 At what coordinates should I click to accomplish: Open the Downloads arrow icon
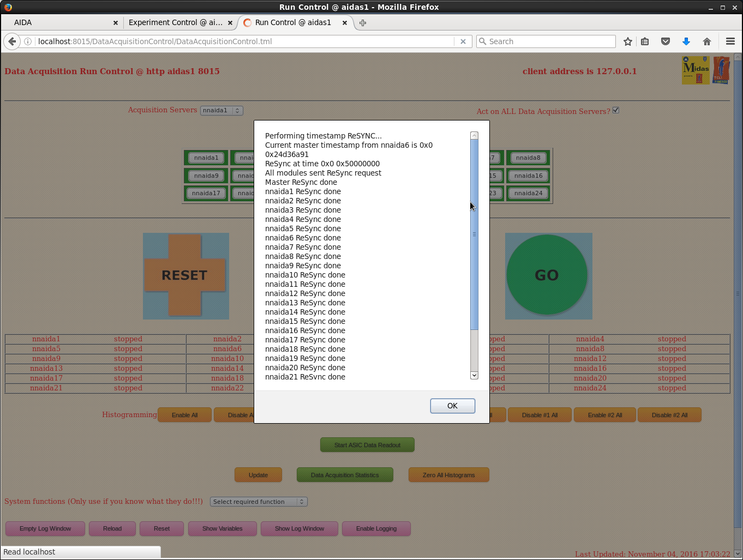[x=686, y=41]
